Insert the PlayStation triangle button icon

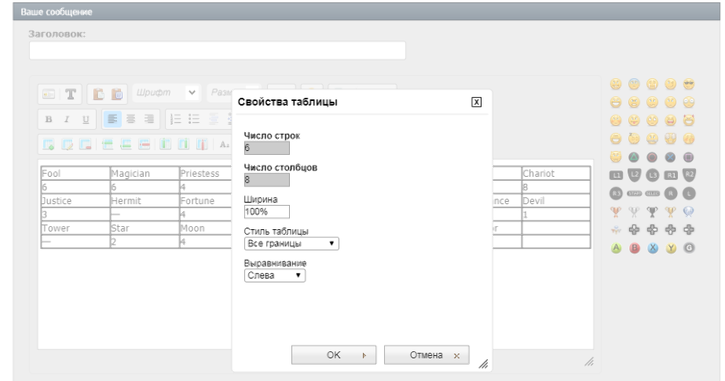pyautogui.click(x=634, y=157)
